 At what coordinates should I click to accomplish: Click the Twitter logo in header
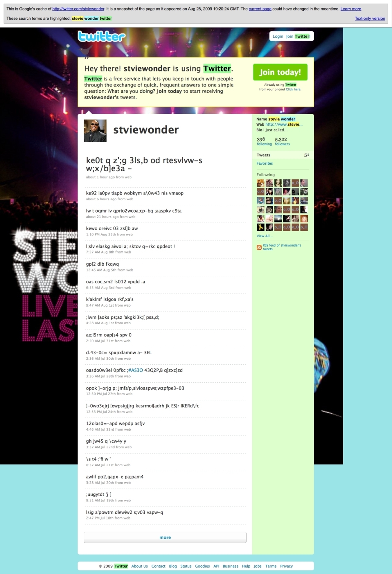[x=102, y=37]
